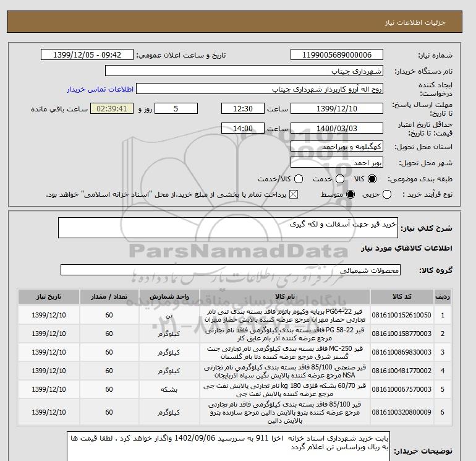Image resolution: width=476 pixels, height=461 pixels.
Task: Select the کالا/خدمت radio button
Action: click(x=299, y=179)
